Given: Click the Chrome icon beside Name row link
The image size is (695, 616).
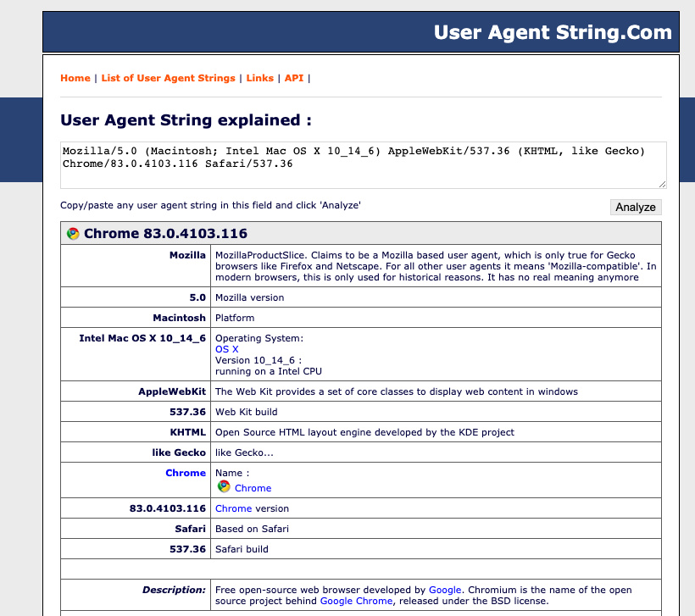Looking at the screenshot, I should point(224,486).
